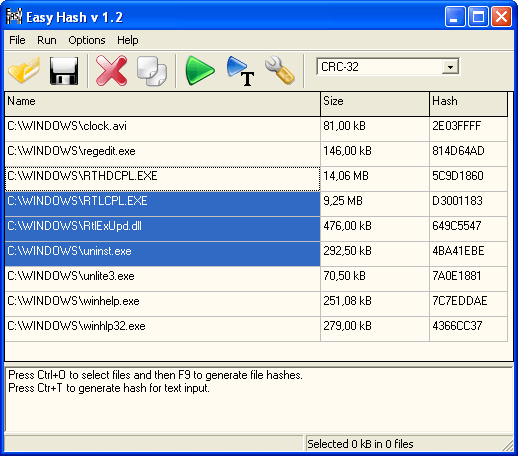The image size is (518, 456).
Task: Click inside the CRC-32 combo box field
Action: point(380,67)
